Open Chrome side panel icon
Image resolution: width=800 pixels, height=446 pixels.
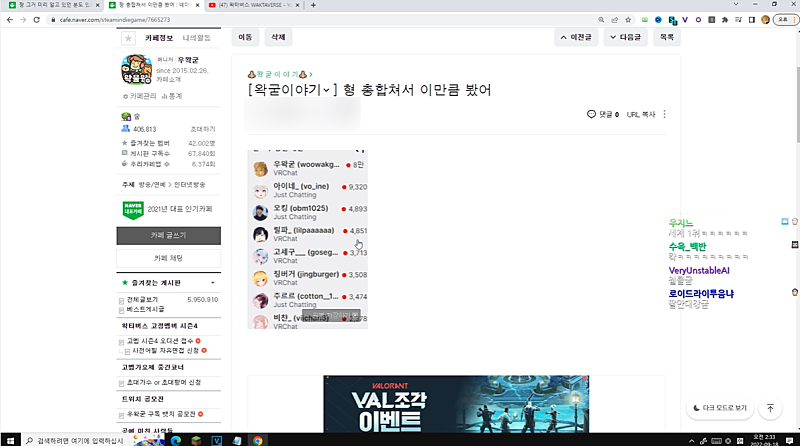(752, 20)
